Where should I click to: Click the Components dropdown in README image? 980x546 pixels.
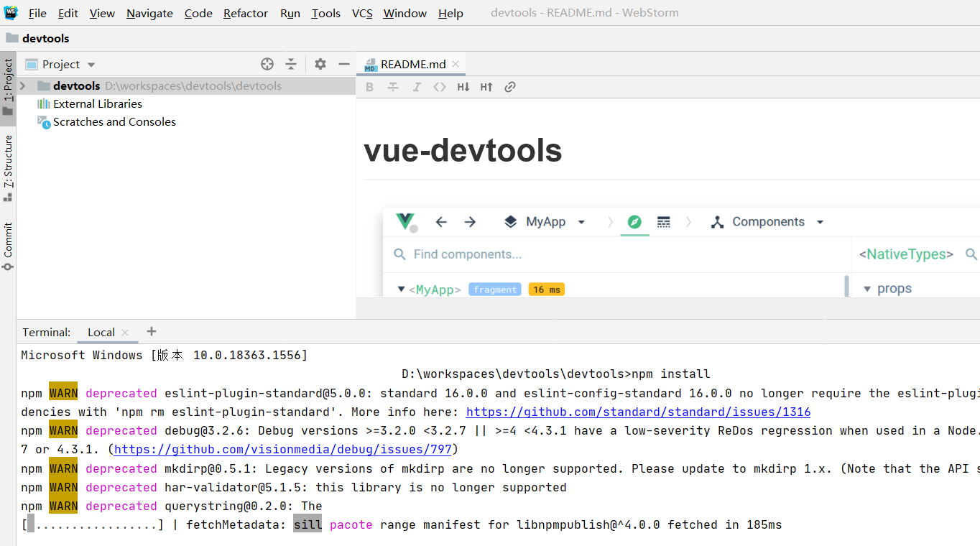click(767, 222)
